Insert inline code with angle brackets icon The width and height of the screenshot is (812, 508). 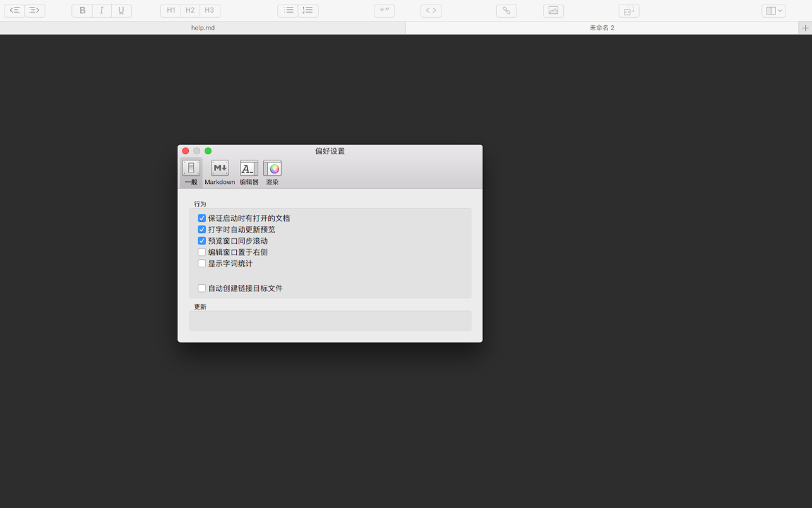(431, 10)
